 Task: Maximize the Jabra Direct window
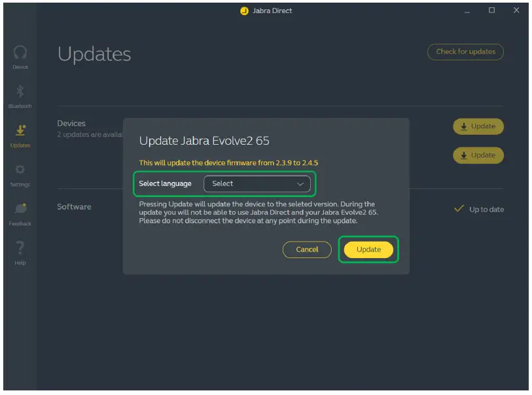[491, 10]
